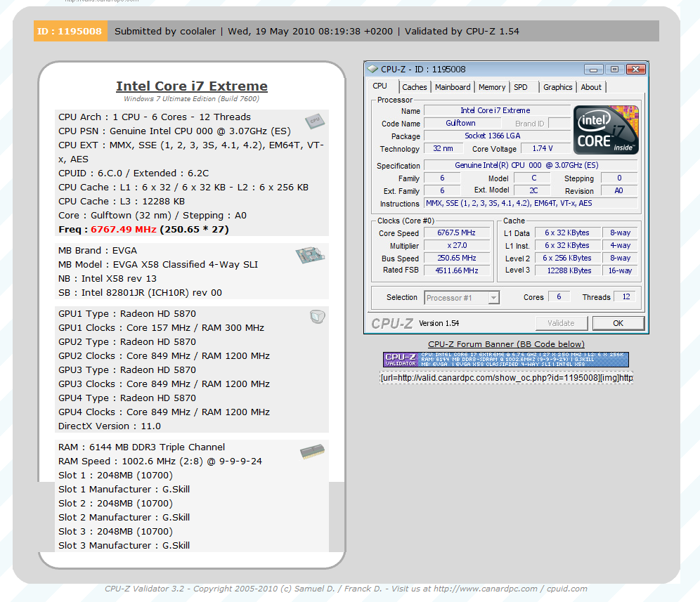Click the Multiplier x 27.0 value

click(x=456, y=245)
